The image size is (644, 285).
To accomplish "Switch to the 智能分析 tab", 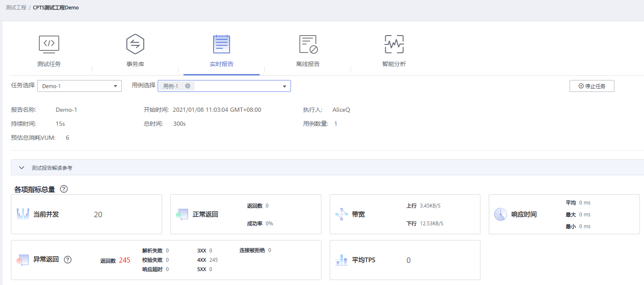I will (x=394, y=64).
